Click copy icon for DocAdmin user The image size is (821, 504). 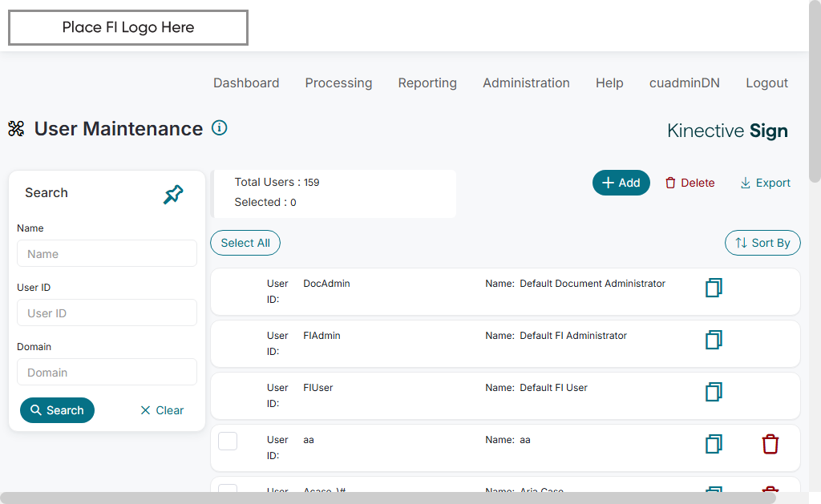[714, 288]
